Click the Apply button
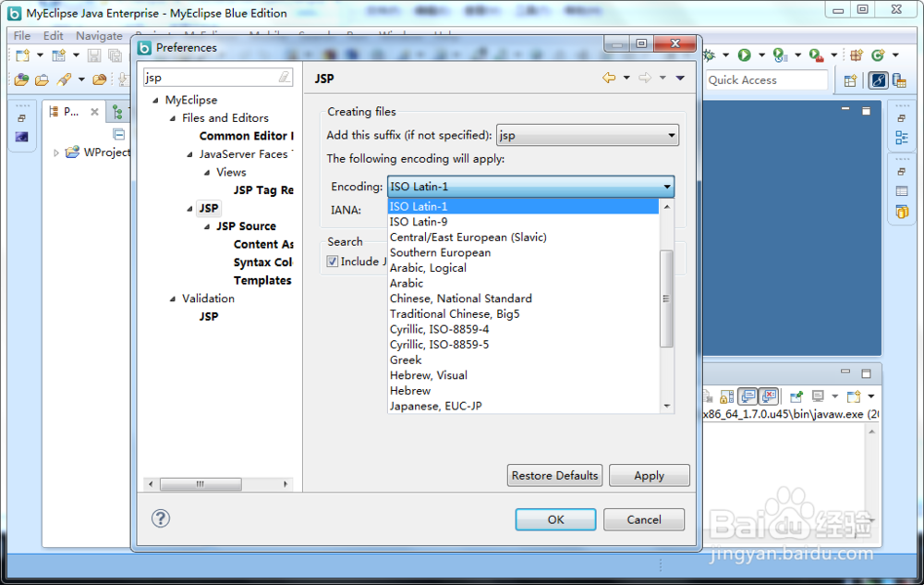 pyautogui.click(x=650, y=475)
